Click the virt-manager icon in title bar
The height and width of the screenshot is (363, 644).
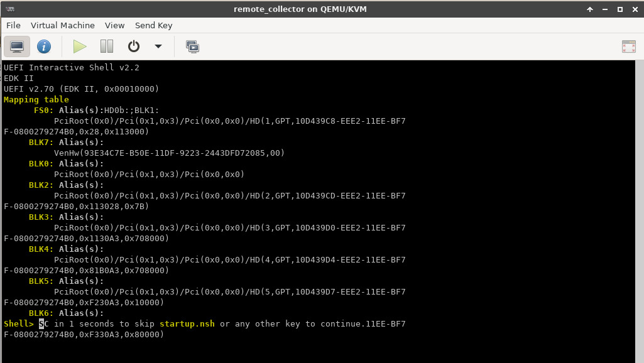(10, 9)
